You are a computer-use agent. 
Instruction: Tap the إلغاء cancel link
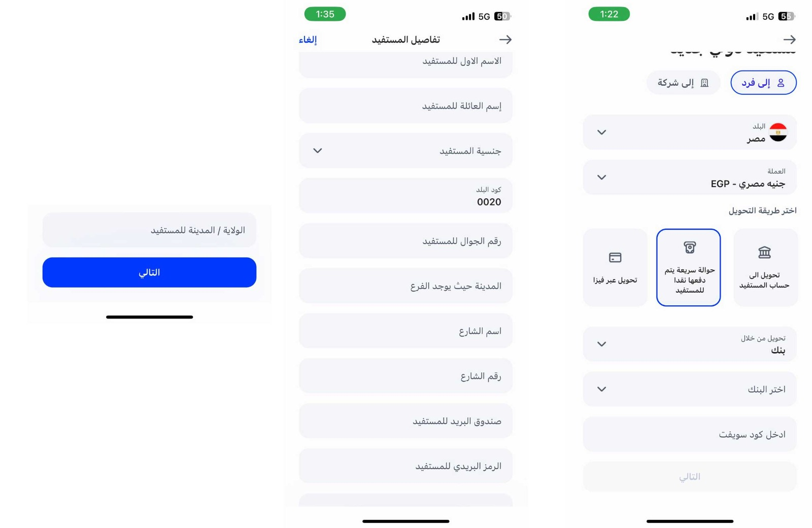tap(308, 40)
